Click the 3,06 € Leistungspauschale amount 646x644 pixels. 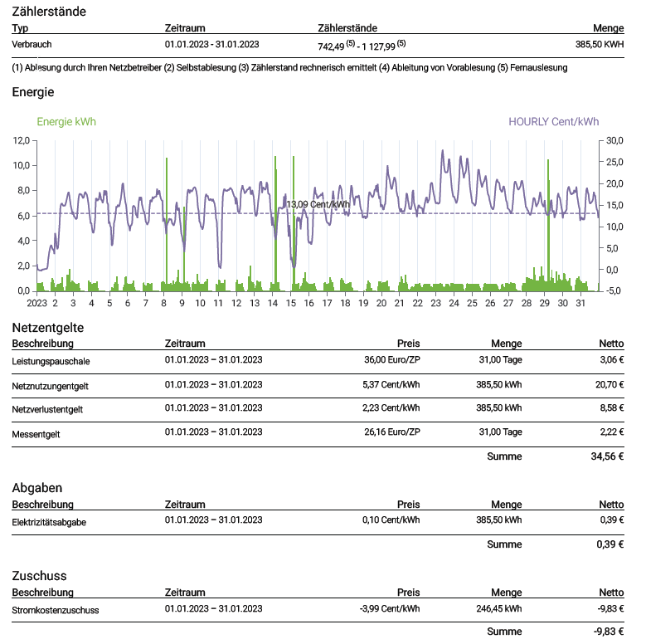[612, 359]
